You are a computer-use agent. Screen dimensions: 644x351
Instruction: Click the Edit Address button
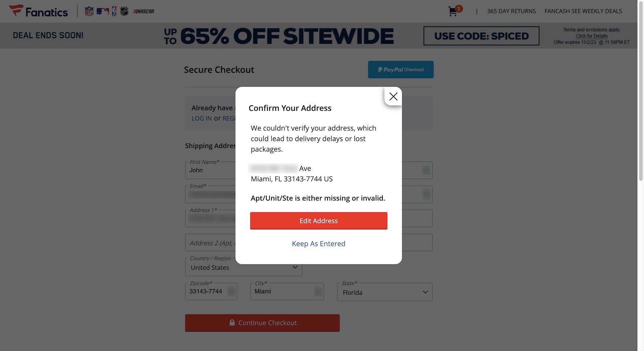(318, 220)
